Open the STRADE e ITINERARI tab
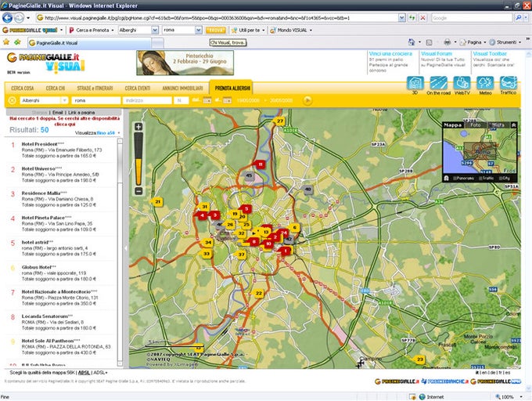The height and width of the screenshot is (401, 532). (95, 89)
